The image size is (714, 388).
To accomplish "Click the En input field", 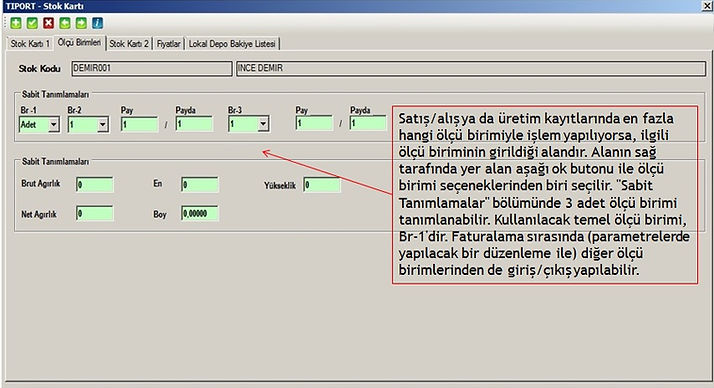I will point(200,184).
